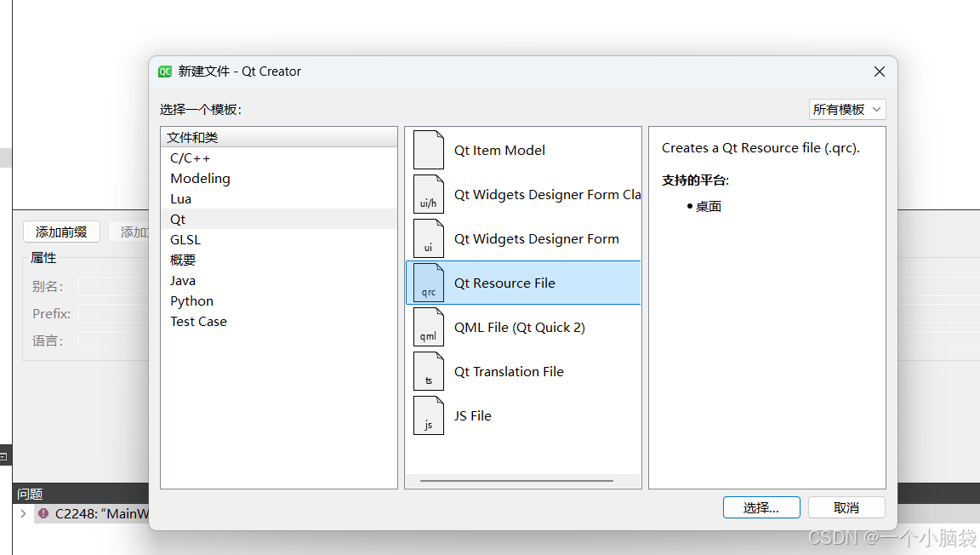Click the js file icon
Viewport: 980px width, 555px height.
tap(428, 416)
